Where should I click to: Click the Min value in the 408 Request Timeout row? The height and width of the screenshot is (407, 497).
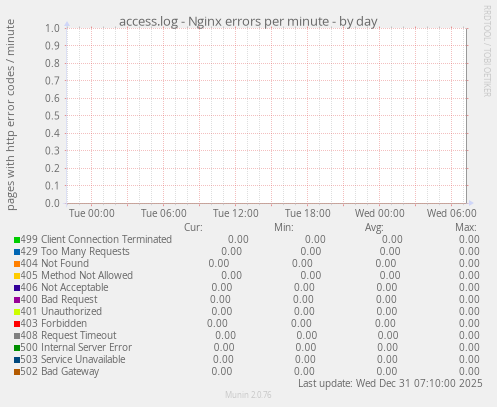[x=307, y=335]
